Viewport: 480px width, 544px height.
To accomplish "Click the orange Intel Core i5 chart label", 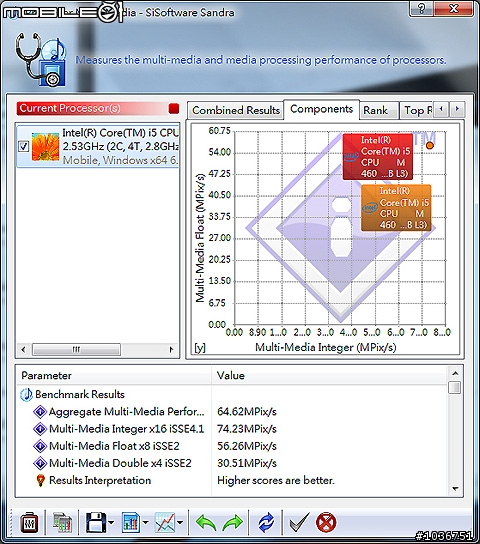I will tap(396, 208).
